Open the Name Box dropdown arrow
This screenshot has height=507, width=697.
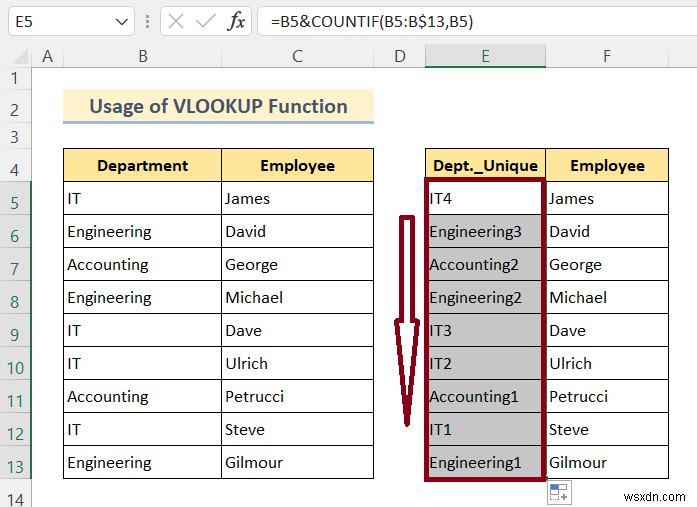click(121, 21)
